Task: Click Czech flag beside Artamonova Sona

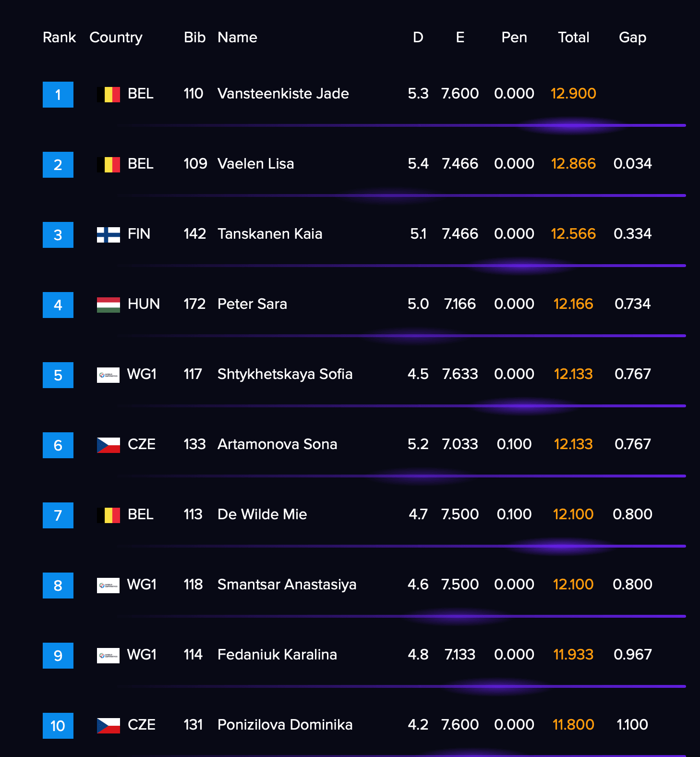Action: (x=108, y=445)
